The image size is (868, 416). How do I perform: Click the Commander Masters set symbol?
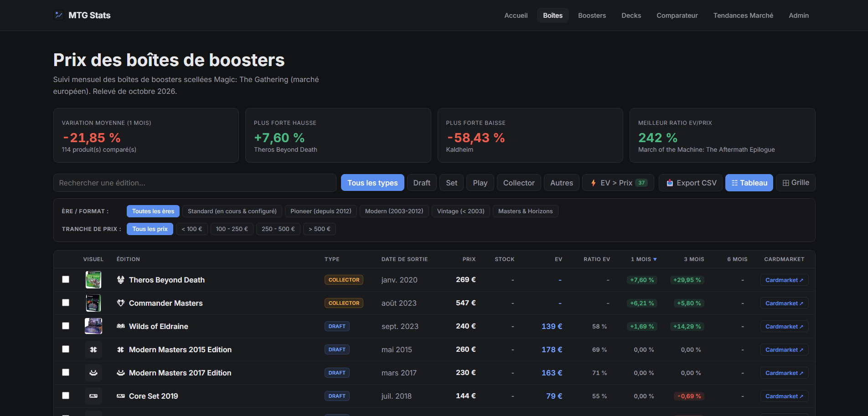[x=121, y=303]
